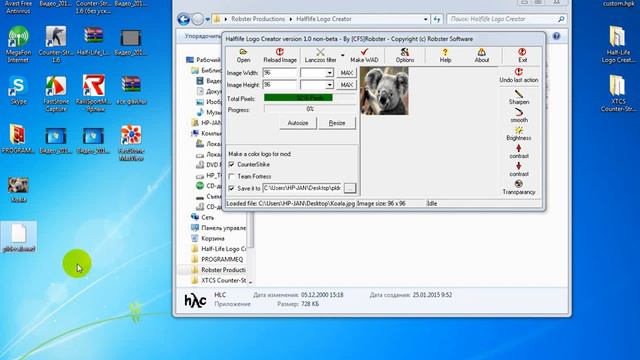The width and height of the screenshot is (640, 360).
Task: Click the Image Width input field
Action: point(280,73)
